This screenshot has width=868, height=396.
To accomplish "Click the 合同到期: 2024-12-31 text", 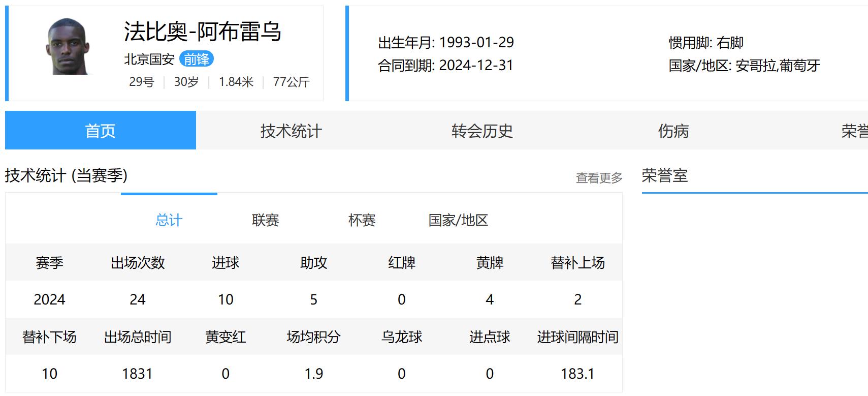I will 446,65.
